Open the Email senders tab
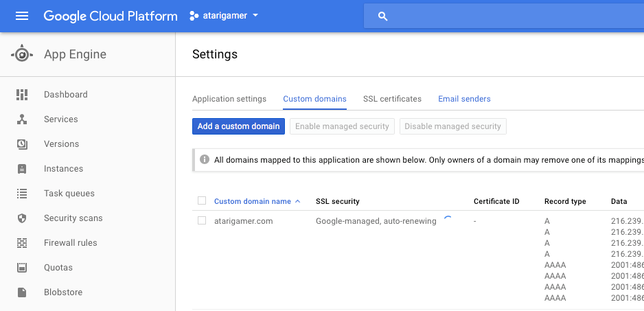Screen dimensions: 644x311 click(464, 99)
